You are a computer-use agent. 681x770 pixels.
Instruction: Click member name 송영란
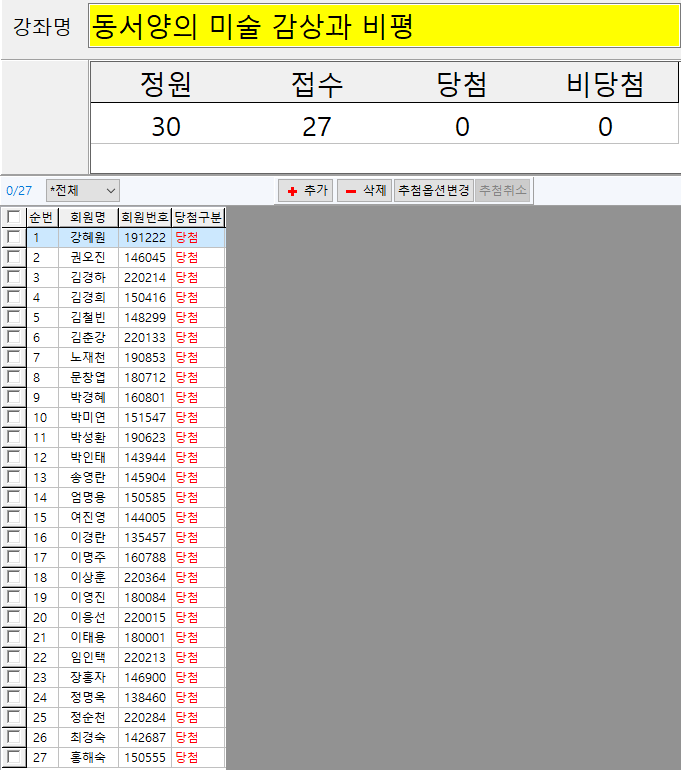coord(88,477)
